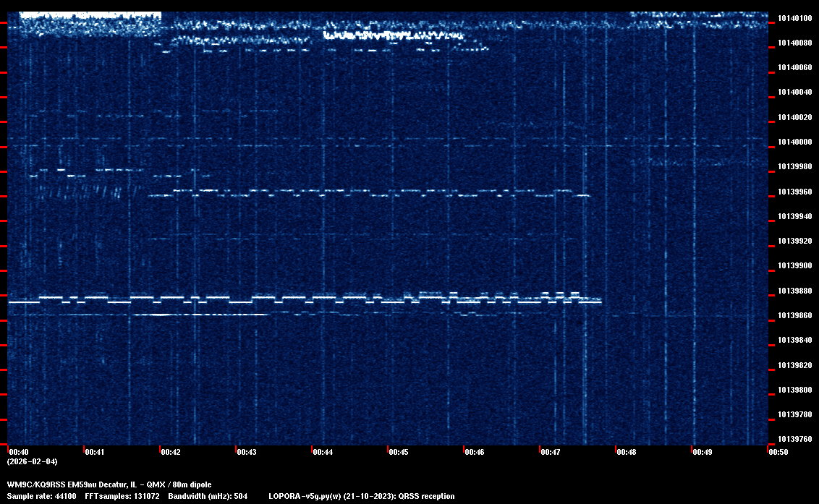Click the 10140100 frequency label
Viewport: 819px width, 504px height.
(794, 18)
